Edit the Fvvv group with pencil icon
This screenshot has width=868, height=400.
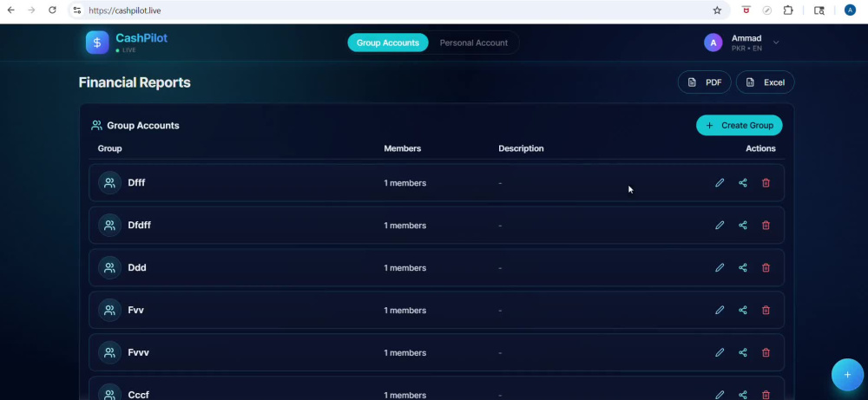point(719,352)
